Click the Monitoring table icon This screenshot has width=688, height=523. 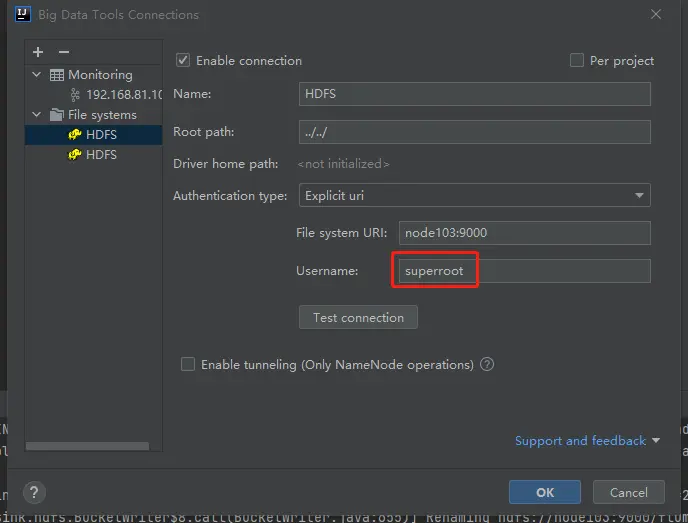pyautogui.click(x=57, y=75)
